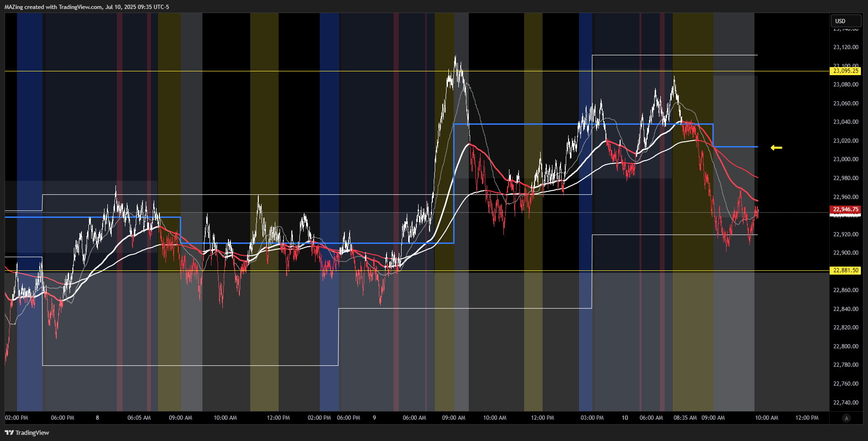Click the 22,980.00 price axis label
Image resolution: width=868 pixels, height=441 pixels.
pos(846,178)
